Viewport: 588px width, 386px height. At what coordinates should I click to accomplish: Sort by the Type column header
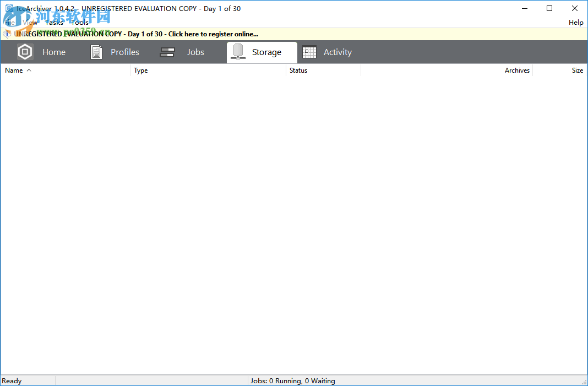click(208, 70)
